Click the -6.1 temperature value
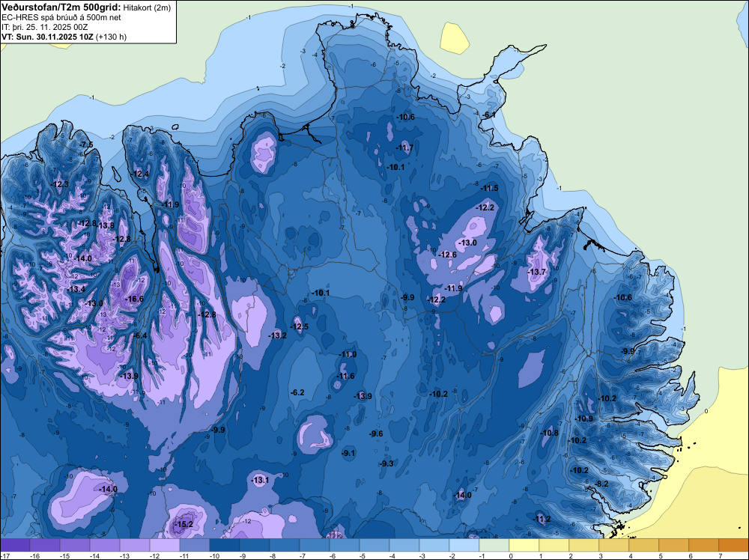This screenshot has width=749, height=560. click(x=488, y=115)
